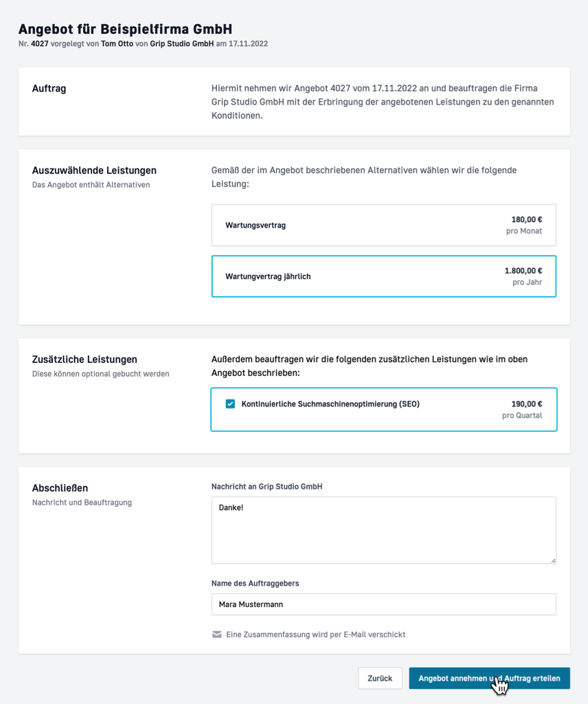Select the 180,00 € pro Monat price label
Screen dimensions: 588x704
click(523, 224)
